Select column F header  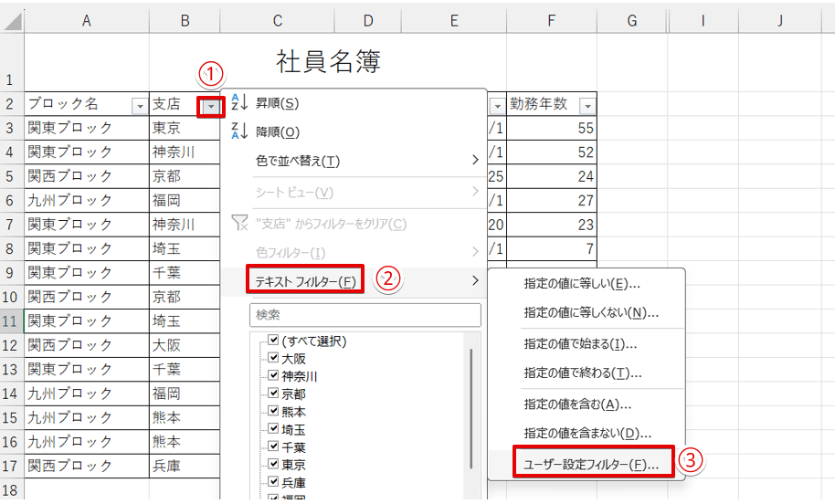551,21
